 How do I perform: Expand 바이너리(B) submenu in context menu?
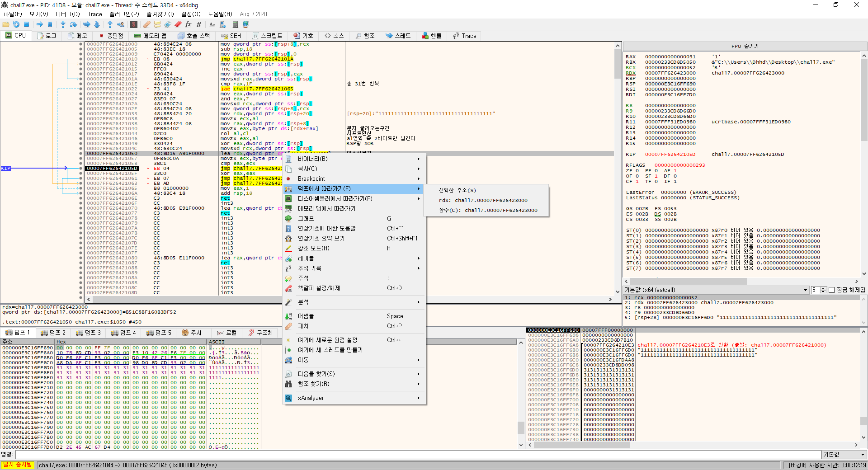click(x=354, y=159)
